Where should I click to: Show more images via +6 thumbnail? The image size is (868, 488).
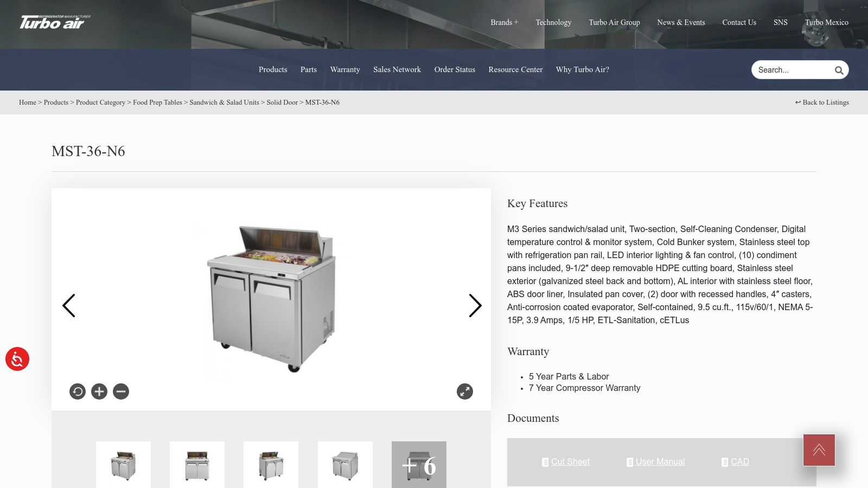pyautogui.click(x=419, y=465)
